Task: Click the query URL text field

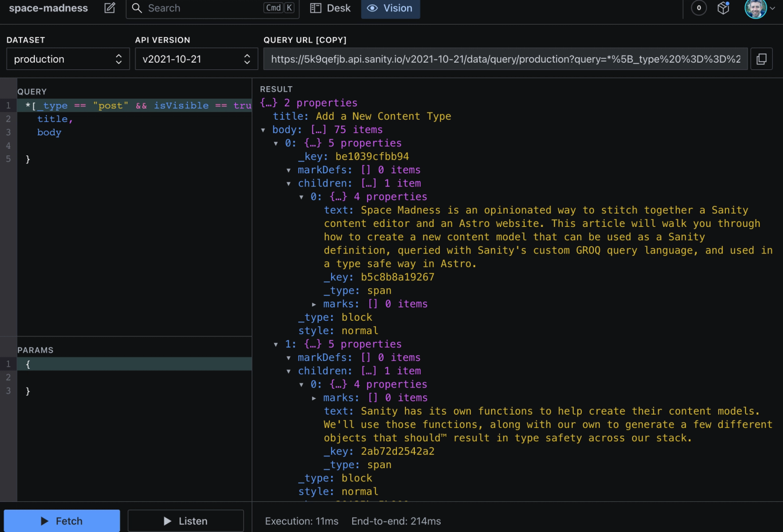Action: [505, 59]
